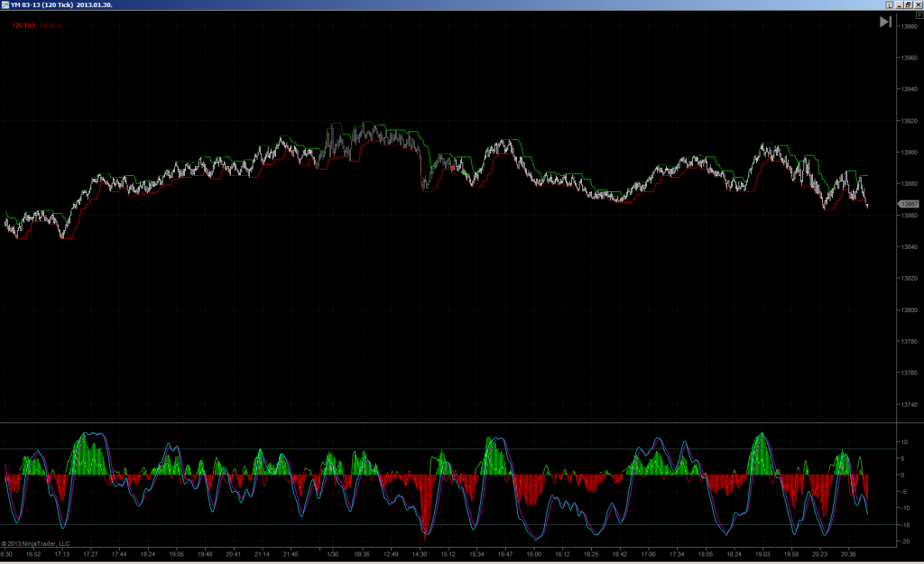Click the 17:00 time axis label
Image resolution: width=924 pixels, height=564 pixels.
pos(648,554)
